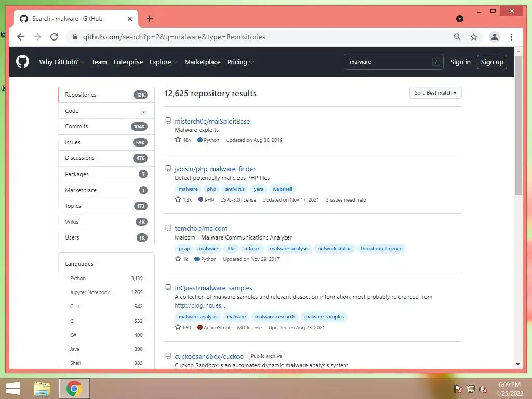Open the Team nav link
The width and height of the screenshot is (532, 399).
coord(99,62)
